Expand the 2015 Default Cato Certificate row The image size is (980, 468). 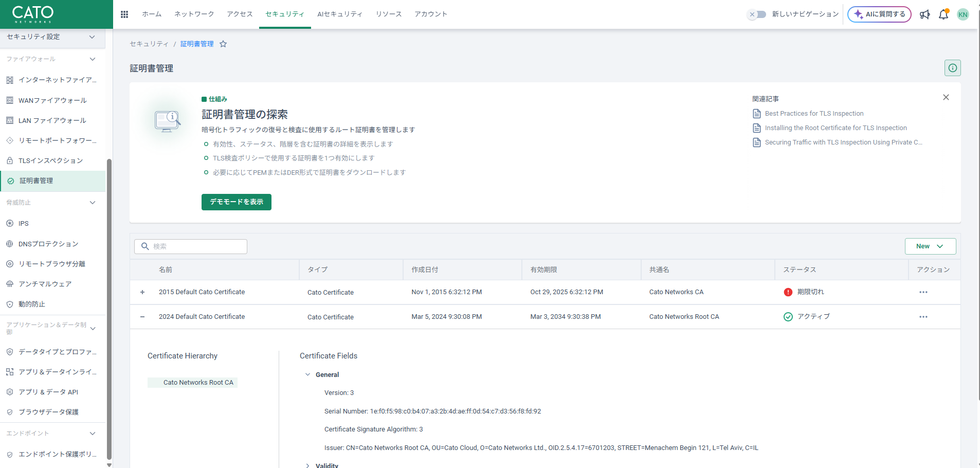142,292
